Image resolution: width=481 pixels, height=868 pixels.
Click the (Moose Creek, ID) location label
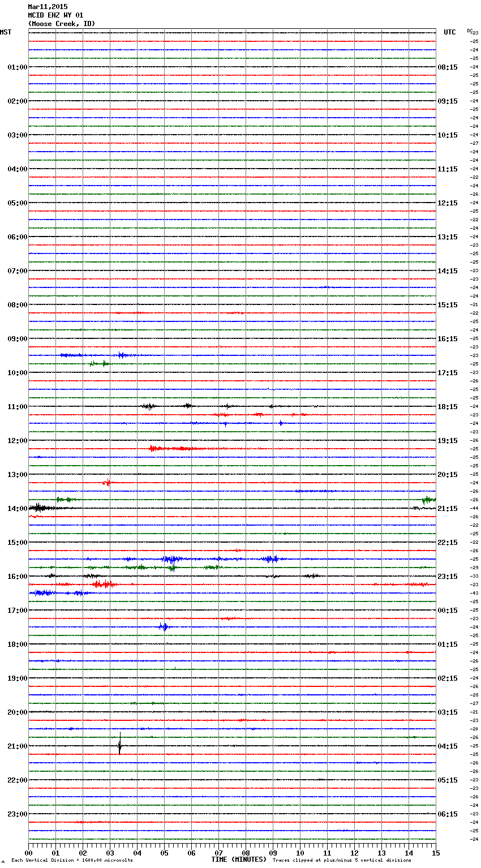point(62,24)
